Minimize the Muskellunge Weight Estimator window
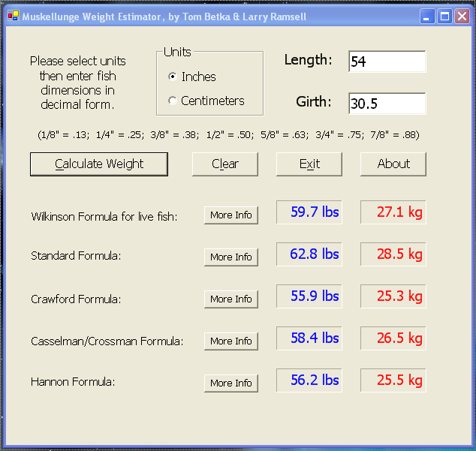 point(427,17)
